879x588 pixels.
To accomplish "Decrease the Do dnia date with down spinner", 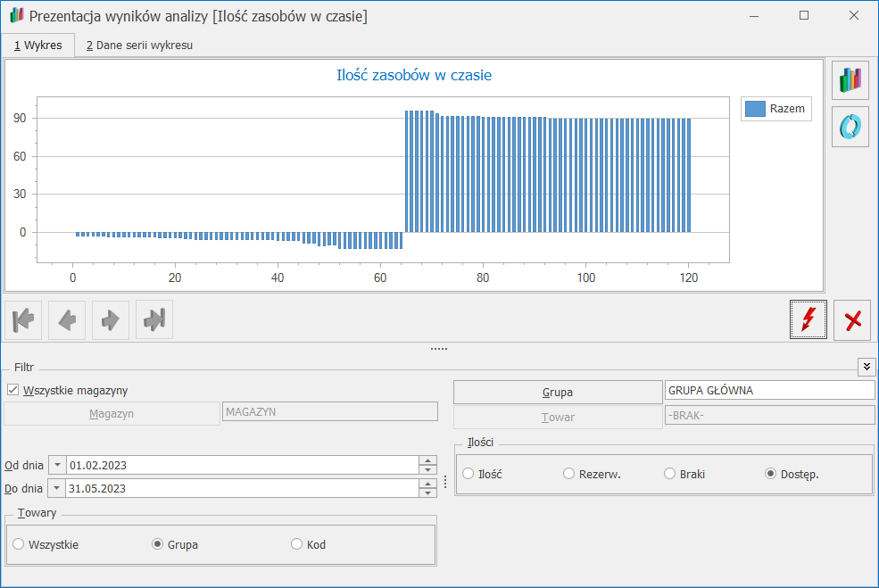I will coord(427,493).
